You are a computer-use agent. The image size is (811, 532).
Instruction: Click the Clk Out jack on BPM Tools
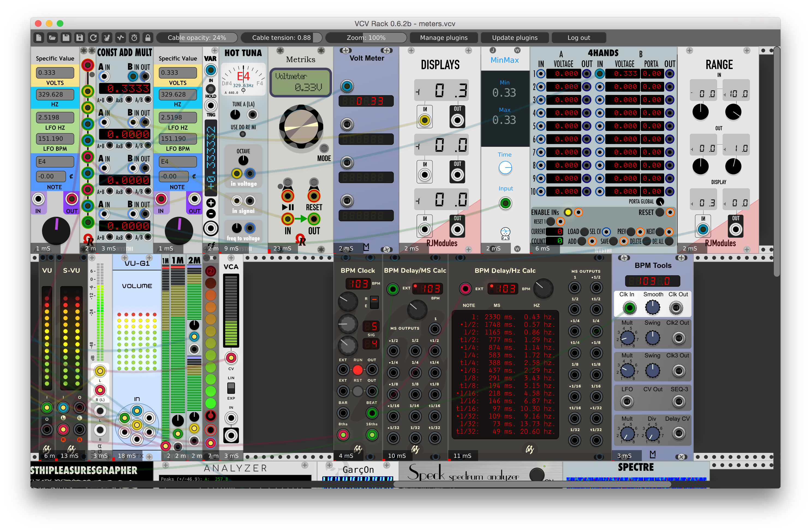(x=676, y=307)
